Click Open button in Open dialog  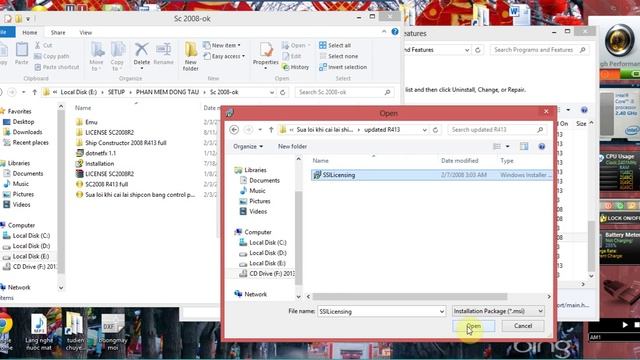tap(473, 326)
